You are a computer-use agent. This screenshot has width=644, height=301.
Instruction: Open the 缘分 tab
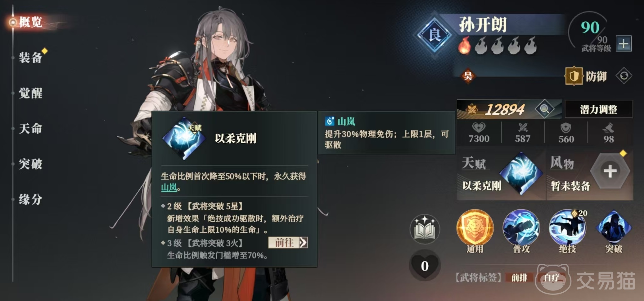(30, 199)
